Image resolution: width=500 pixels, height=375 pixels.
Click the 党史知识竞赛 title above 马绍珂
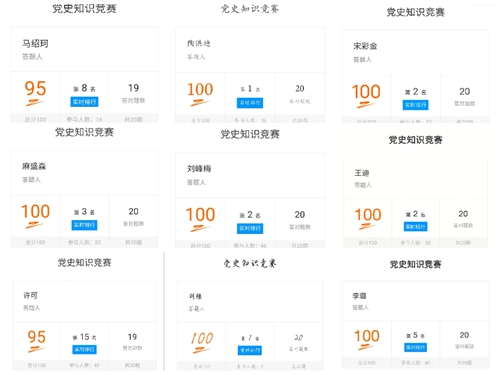tap(84, 9)
